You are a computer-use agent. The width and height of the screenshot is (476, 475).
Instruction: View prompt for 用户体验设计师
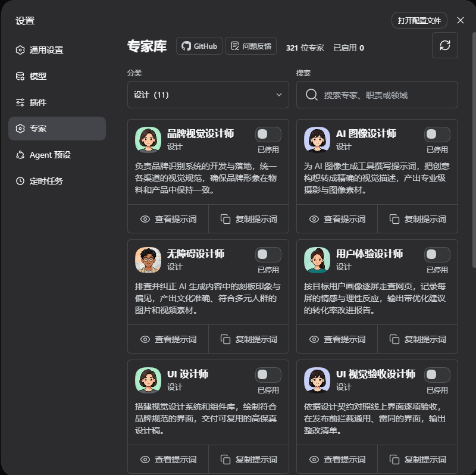tap(337, 339)
